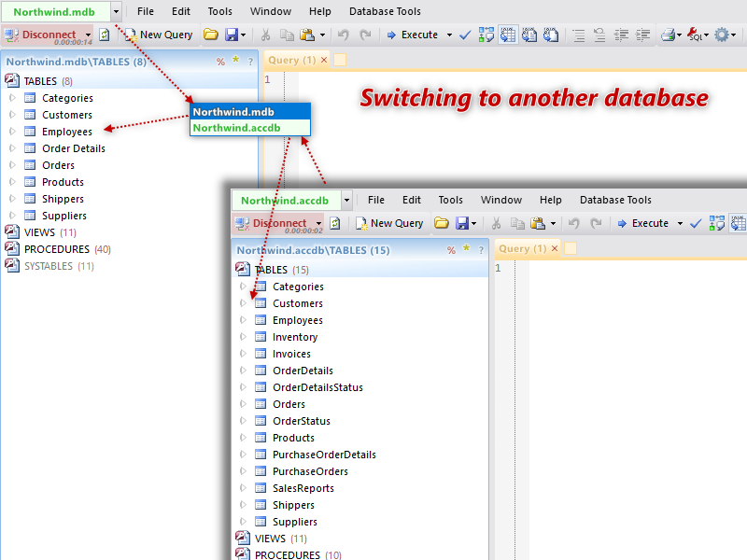This screenshot has height=560, width=747.
Task: Undo the last edit in Northwind.accdb window
Action: (574, 223)
